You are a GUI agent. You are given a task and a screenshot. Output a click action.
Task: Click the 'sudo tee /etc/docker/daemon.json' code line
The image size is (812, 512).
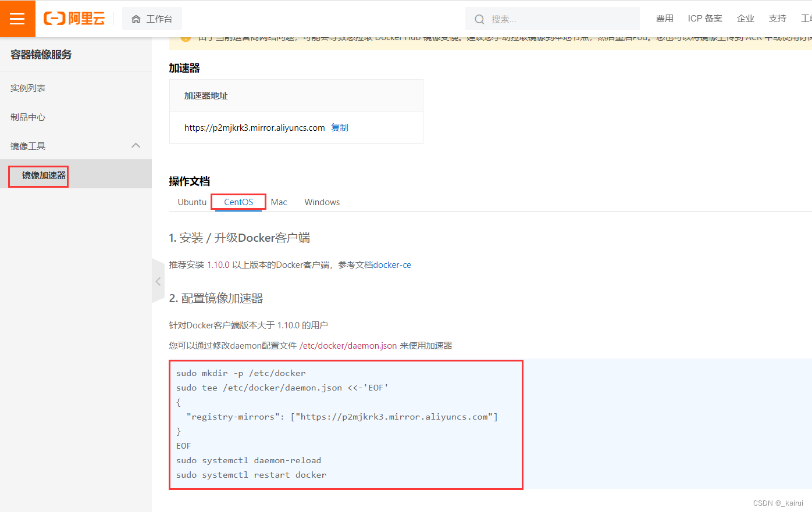(x=282, y=388)
